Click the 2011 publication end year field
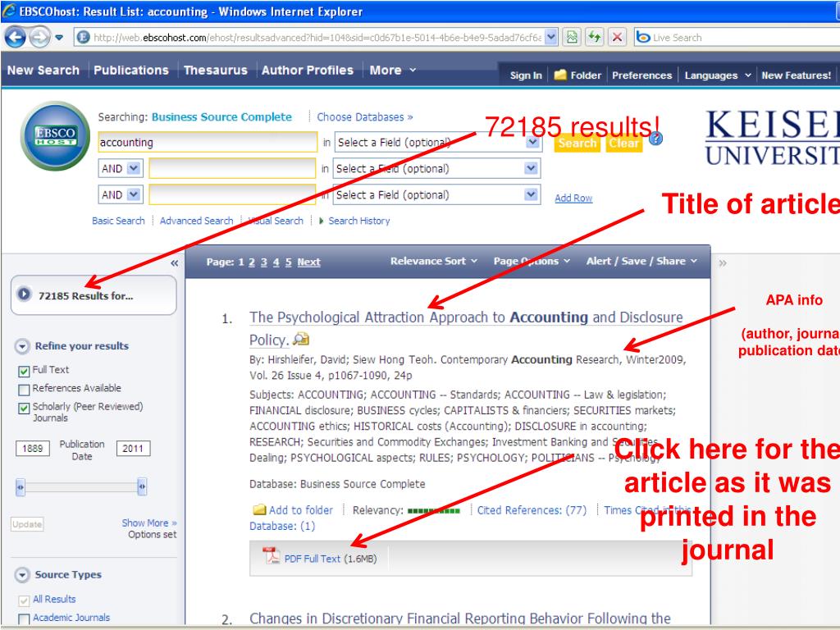 coord(133,449)
